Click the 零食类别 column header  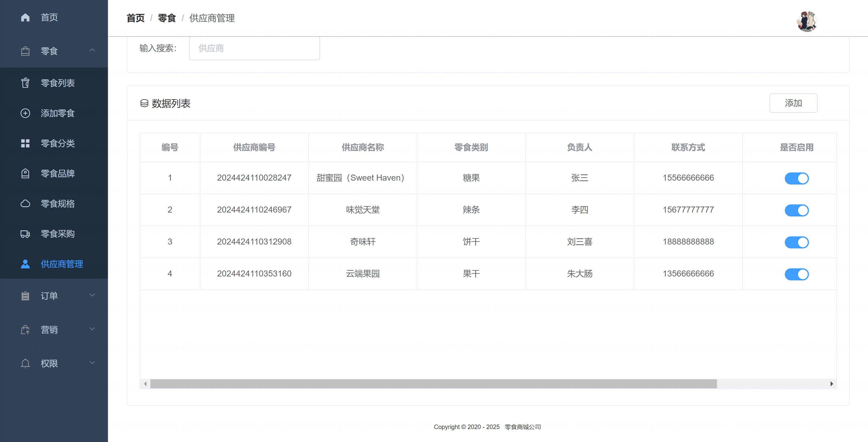pyautogui.click(x=471, y=147)
